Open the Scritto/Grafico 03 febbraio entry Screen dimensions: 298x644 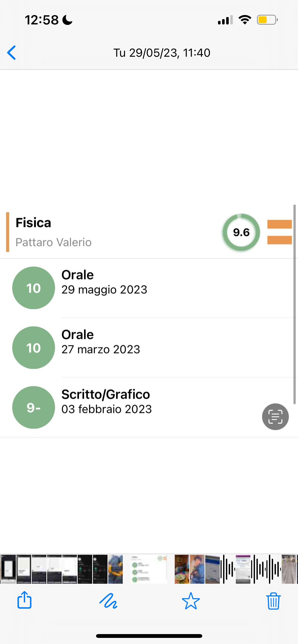tap(106, 402)
